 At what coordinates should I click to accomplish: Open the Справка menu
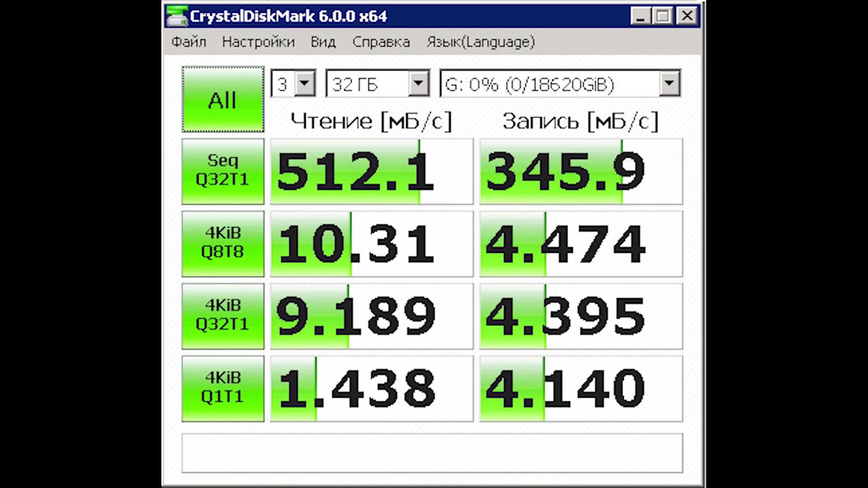click(x=381, y=42)
